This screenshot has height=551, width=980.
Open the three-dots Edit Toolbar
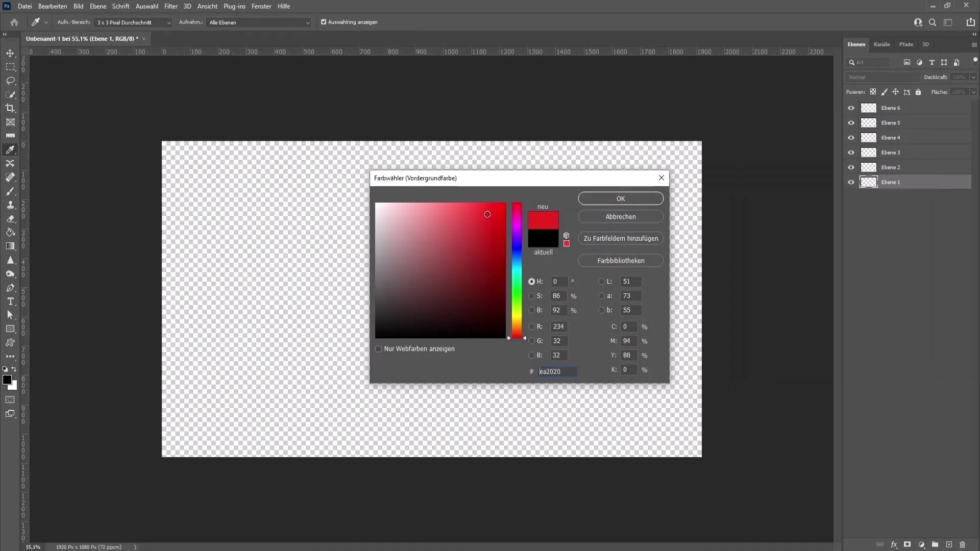click(x=10, y=357)
